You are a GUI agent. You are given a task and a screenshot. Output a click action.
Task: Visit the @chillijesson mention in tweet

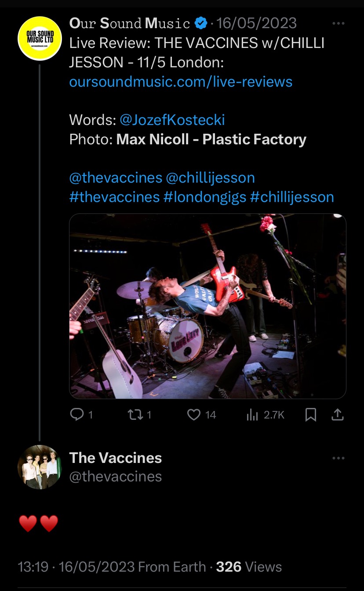click(210, 178)
